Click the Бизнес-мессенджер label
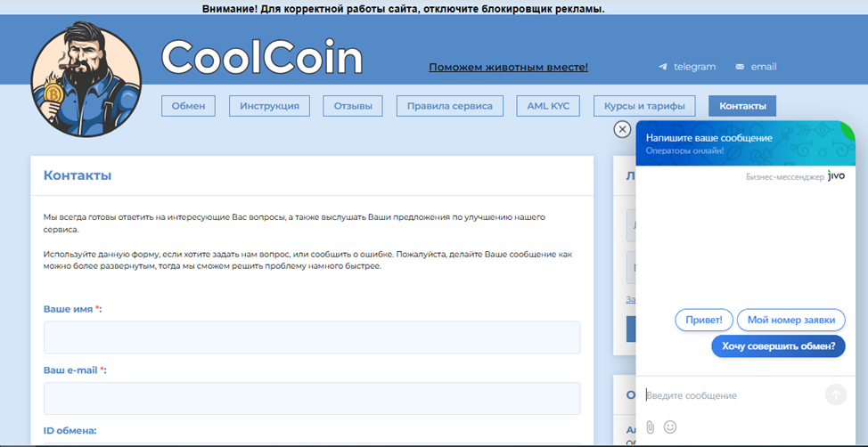The image size is (868, 447). (x=784, y=177)
